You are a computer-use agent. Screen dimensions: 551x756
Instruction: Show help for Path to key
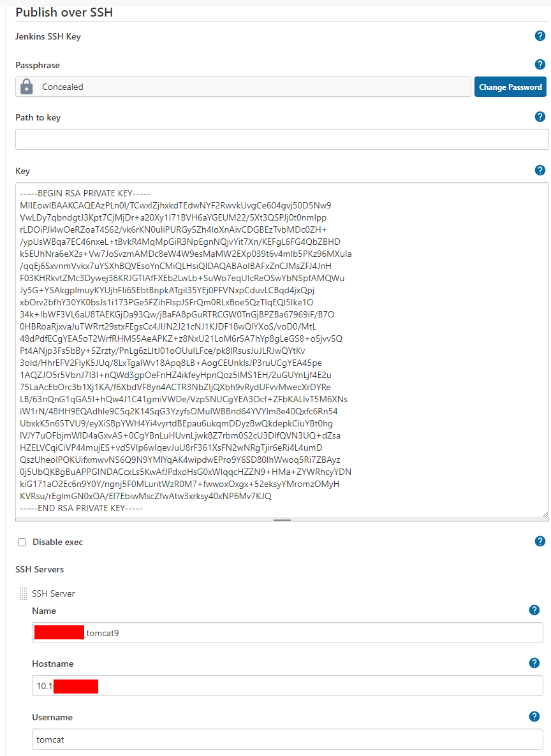pyautogui.click(x=540, y=117)
